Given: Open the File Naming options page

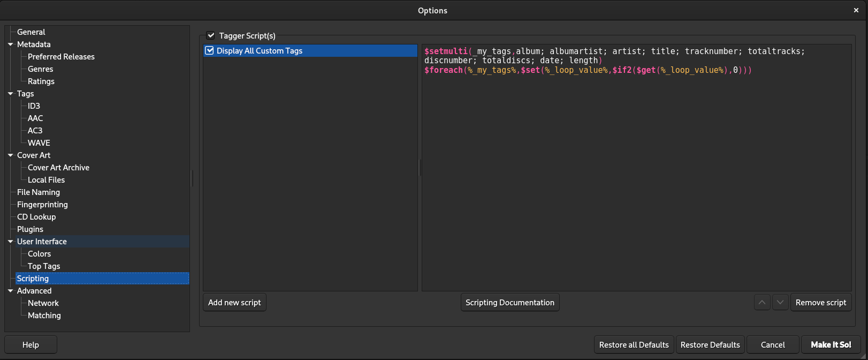Looking at the screenshot, I should [39, 192].
